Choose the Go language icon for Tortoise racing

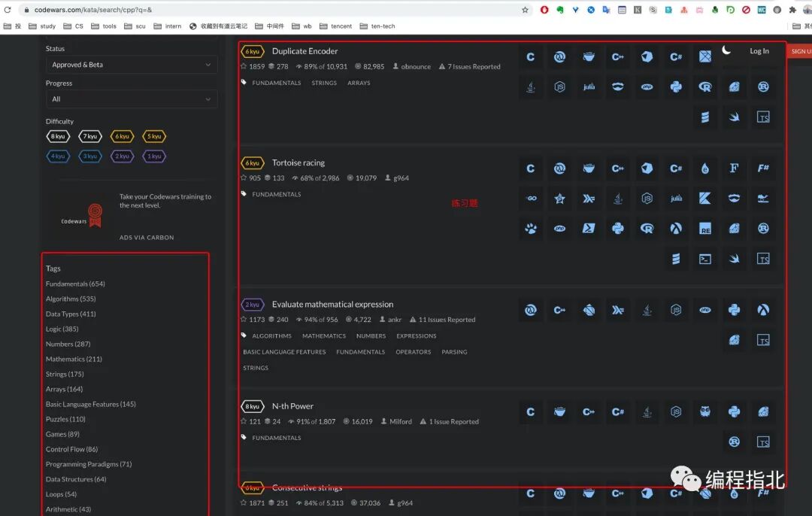(x=531, y=199)
